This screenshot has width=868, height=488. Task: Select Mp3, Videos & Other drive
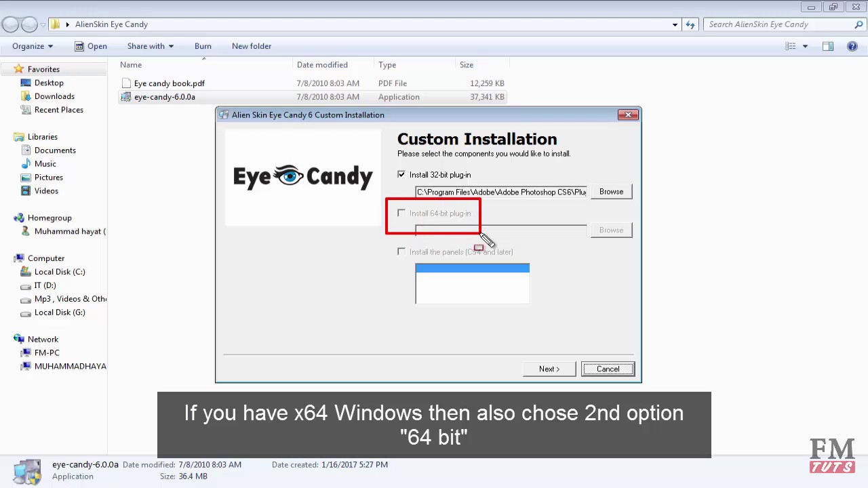63,299
